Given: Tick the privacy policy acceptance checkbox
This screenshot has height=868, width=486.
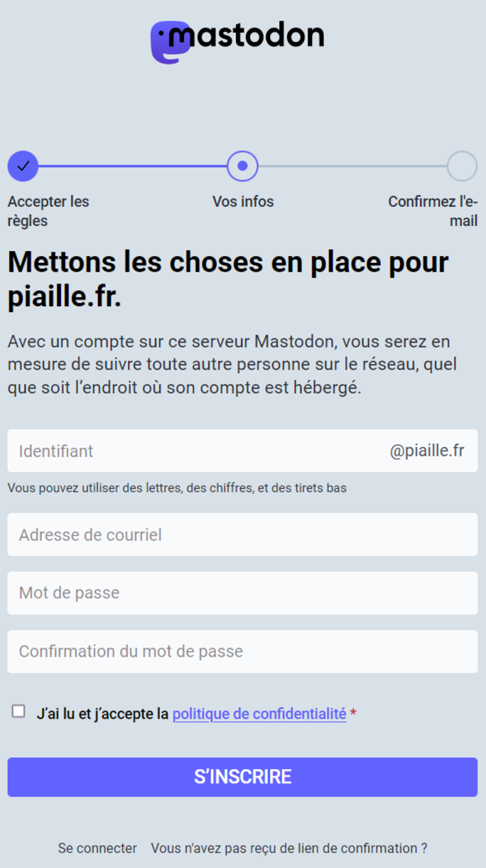Looking at the screenshot, I should (x=18, y=712).
